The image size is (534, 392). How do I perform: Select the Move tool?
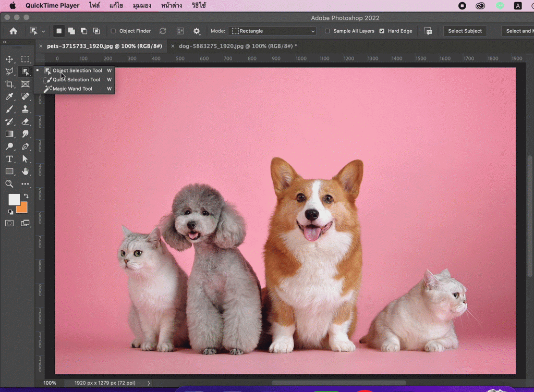(x=9, y=59)
